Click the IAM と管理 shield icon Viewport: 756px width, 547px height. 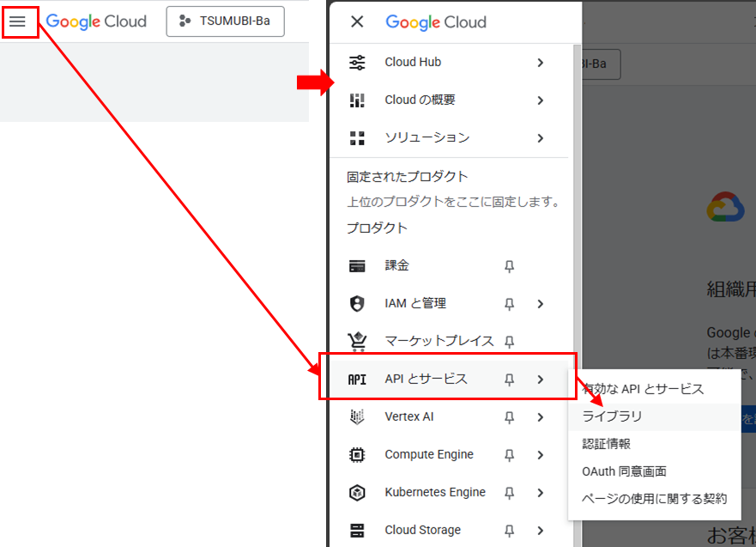click(357, 304)
